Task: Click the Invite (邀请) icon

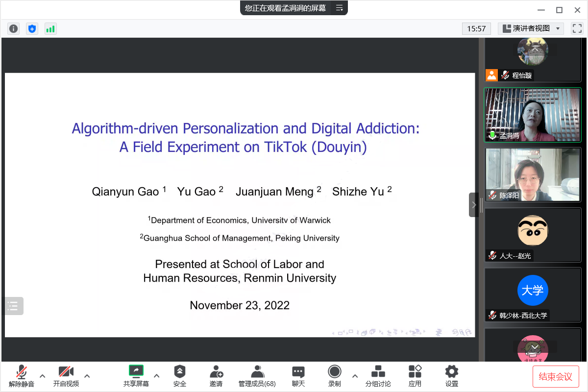Action: click(x=216, y=375)
